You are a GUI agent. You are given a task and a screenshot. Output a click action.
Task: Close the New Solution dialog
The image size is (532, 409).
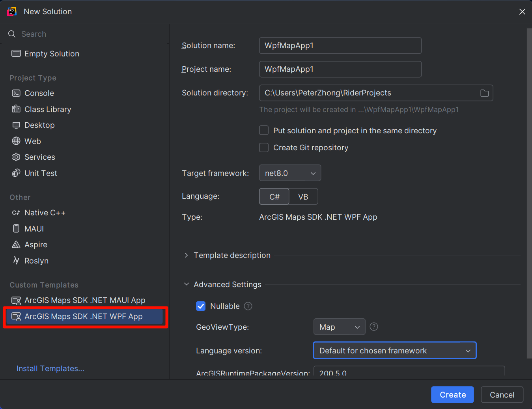(x=522, y=12)
